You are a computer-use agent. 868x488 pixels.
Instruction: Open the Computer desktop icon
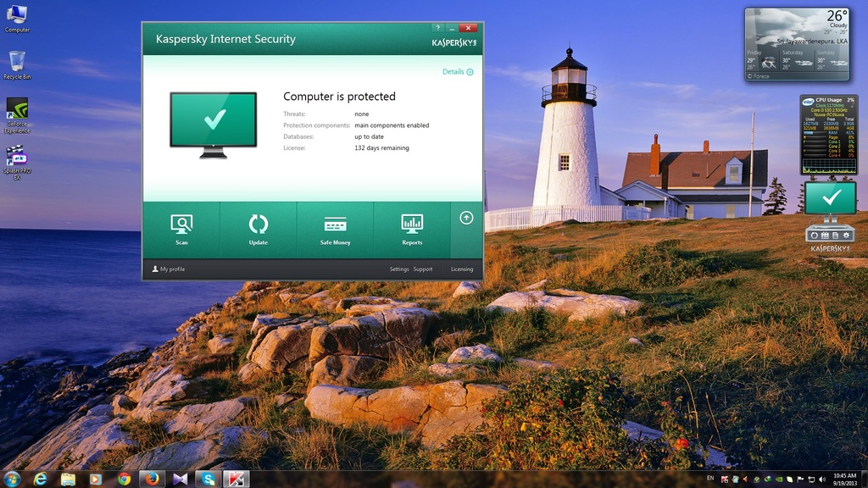(17, 19)
